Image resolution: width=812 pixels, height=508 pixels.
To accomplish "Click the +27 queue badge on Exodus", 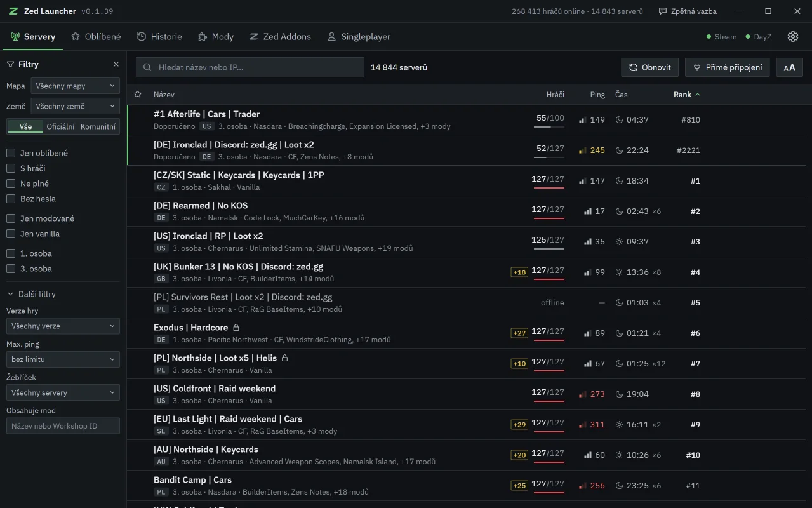I will pos(519,333).
